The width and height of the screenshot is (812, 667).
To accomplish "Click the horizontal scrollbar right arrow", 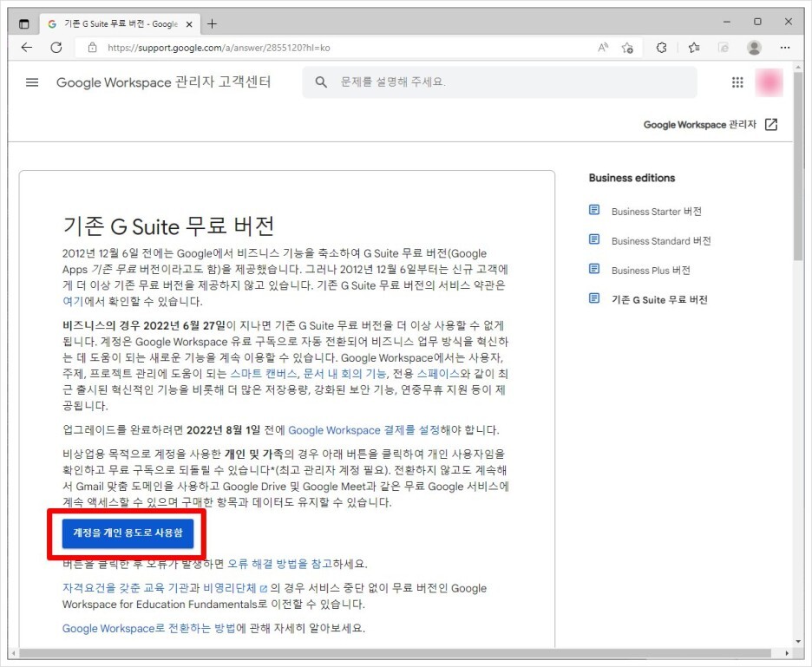I will click(x=787, y=653).
